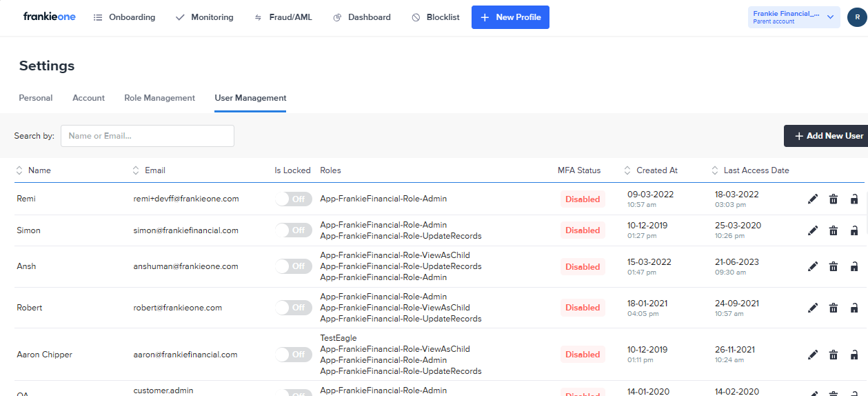Click Disabled MFA status for Aaron Chipper
Image resolution: width=868 pixels, height=396 pixels.
583,355
